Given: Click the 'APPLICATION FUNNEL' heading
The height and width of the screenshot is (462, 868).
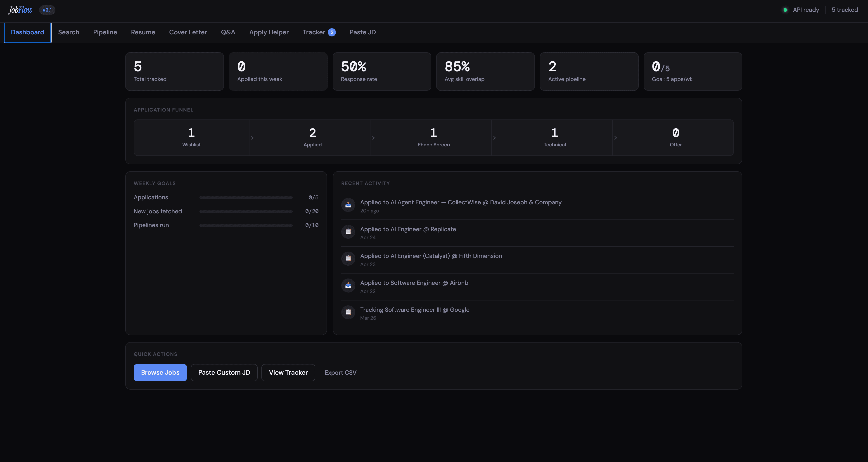Looking at the screenshot, I should point(164,110).
